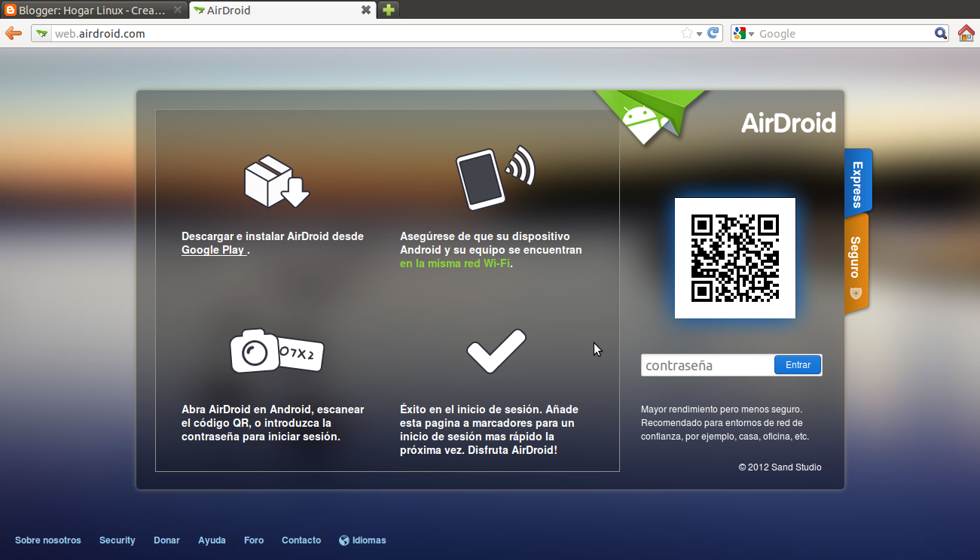Viewport: 980px width, 560px height.
Task: Reload the page with the refresh icon
Action: (x=713, y=33)
